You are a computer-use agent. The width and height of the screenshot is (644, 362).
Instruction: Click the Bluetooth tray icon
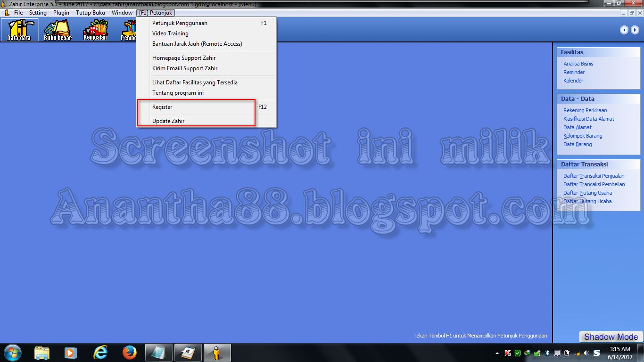point(547,353)
